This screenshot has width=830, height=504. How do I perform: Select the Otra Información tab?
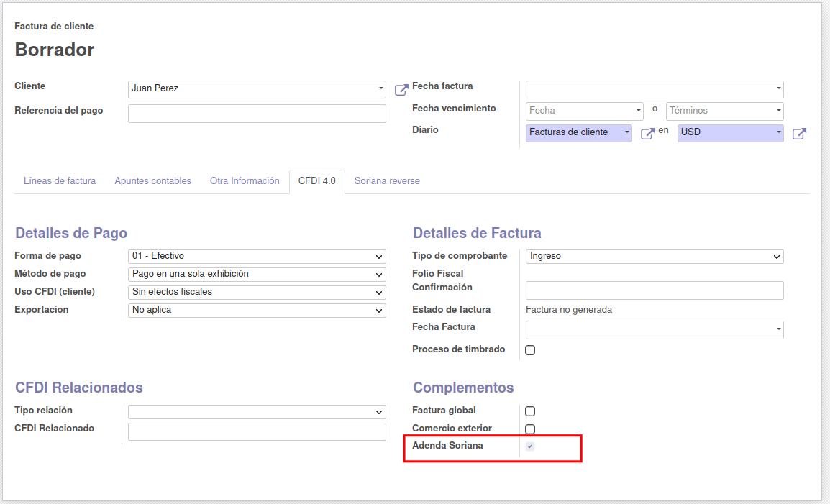pyautogui.click(x=245, y=181)
